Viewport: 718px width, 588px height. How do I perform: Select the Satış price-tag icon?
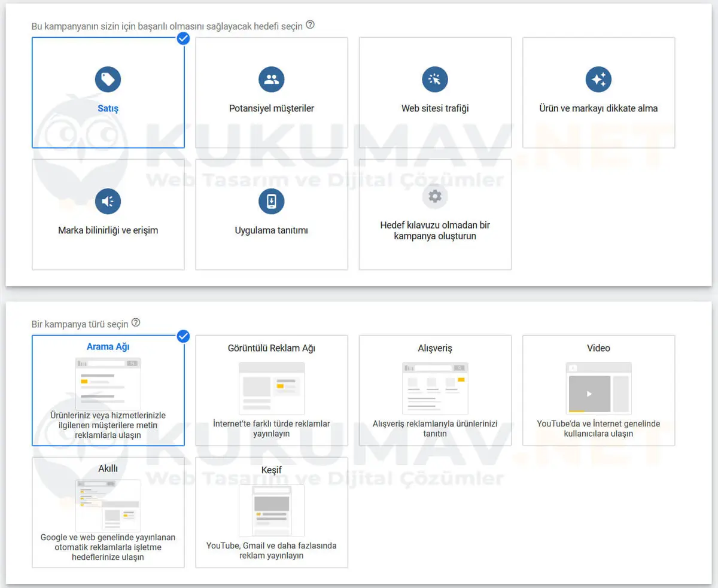pos(108,79)
